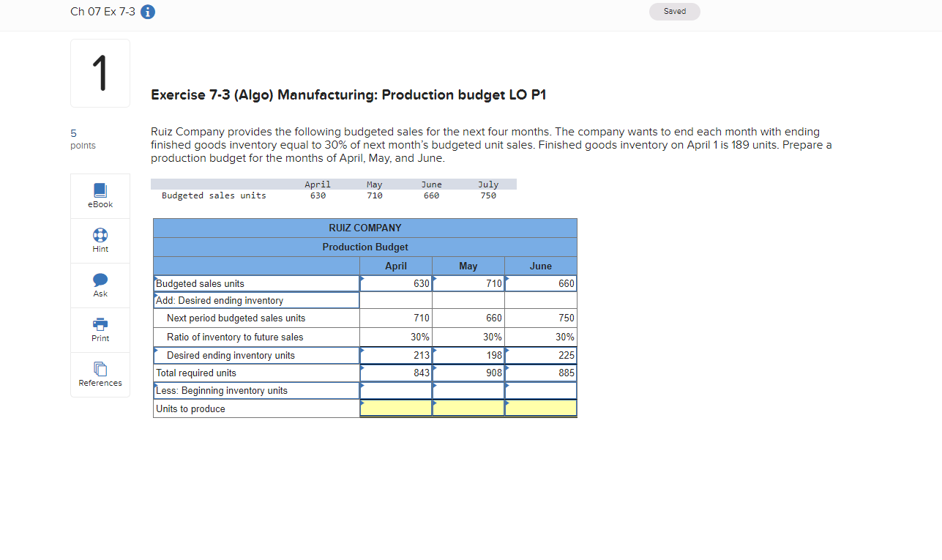
Task: Click April's Beginning inventory units cell
Action: 395,390
